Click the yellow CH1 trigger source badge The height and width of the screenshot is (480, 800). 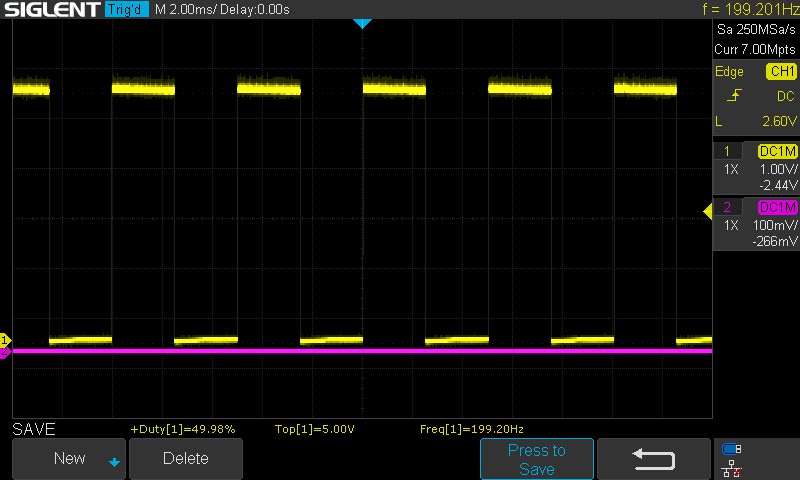click(782, 71)
